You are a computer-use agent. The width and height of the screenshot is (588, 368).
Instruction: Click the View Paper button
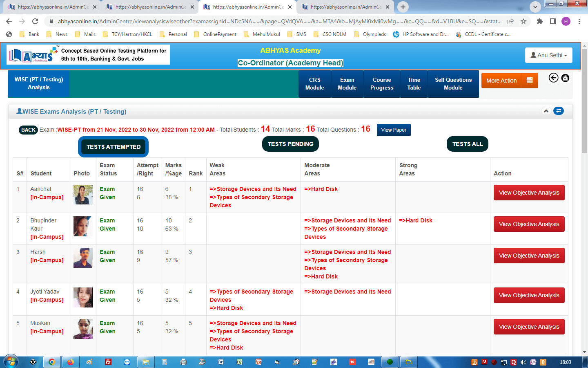pos(393,130)
